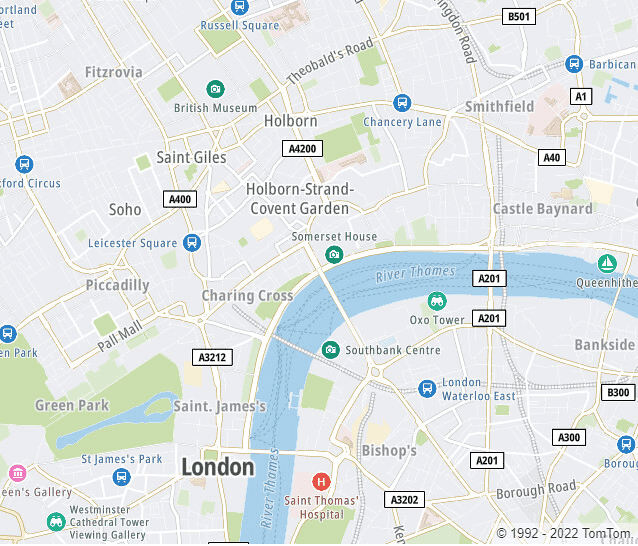Viewport: 638px width, 546px height.
Task: Click the A3212 road shield
Action: (212, 357)
